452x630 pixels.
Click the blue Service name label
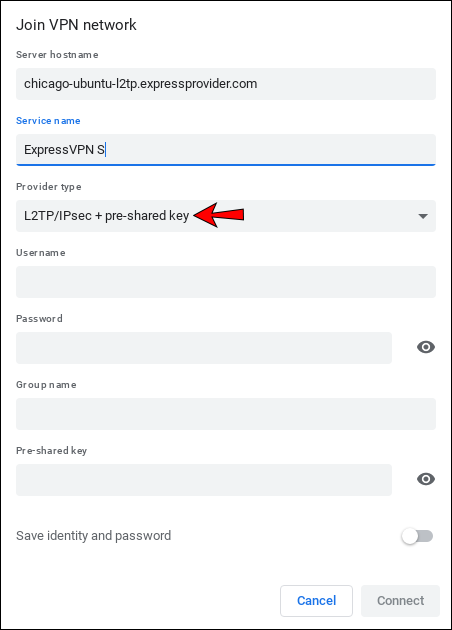(x=48, y=121)
